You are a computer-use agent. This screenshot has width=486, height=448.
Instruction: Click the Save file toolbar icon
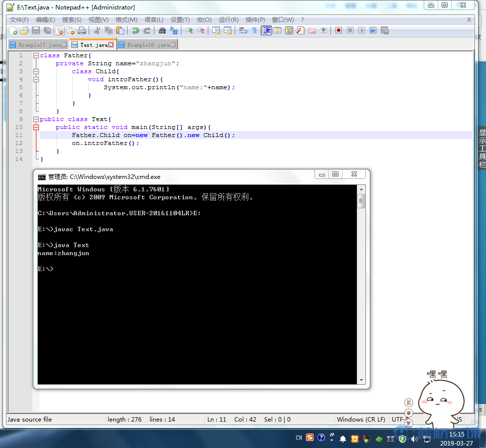[x=36, y=30]
